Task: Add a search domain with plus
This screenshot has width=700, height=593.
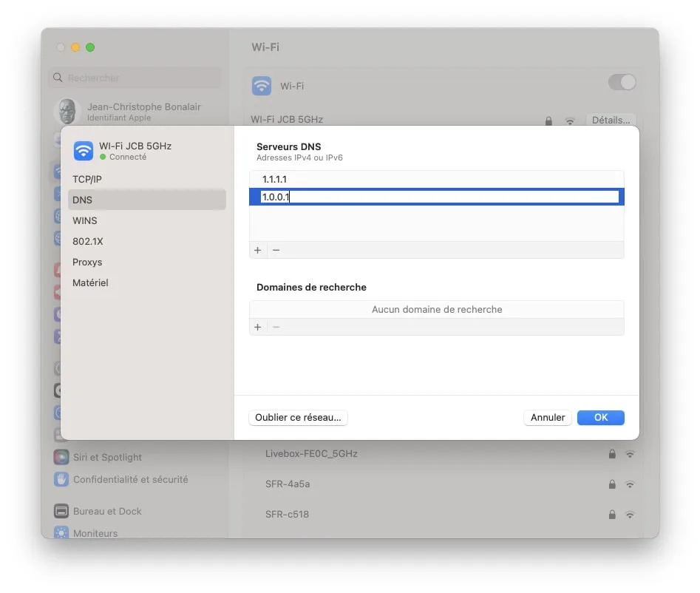Action: 257,327
